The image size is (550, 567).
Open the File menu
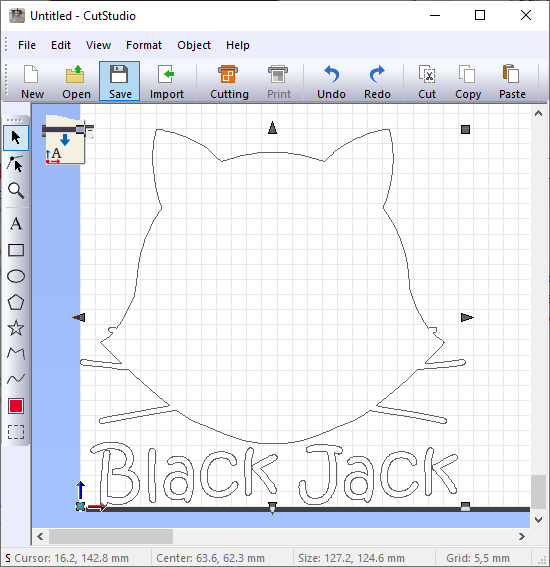point(27,45)
